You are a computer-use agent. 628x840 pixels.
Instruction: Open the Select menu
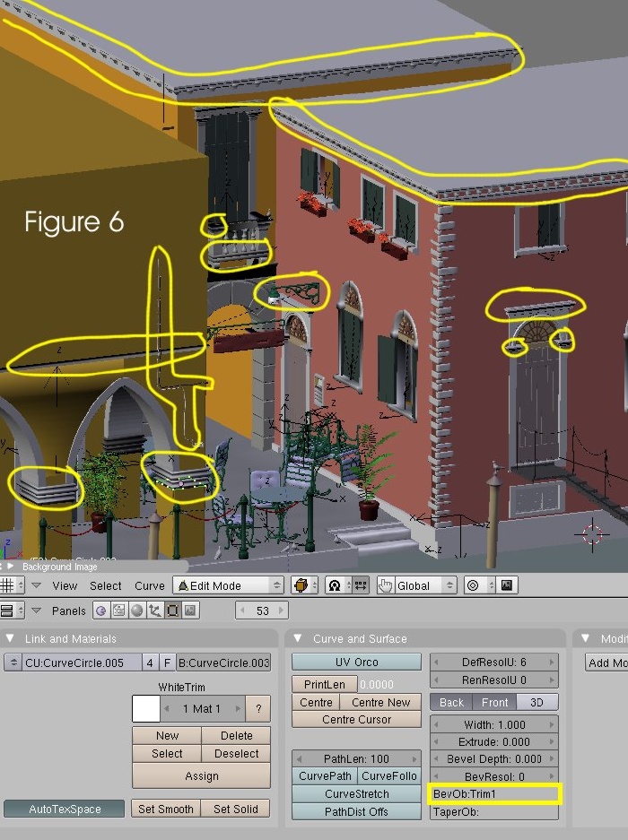106,585
